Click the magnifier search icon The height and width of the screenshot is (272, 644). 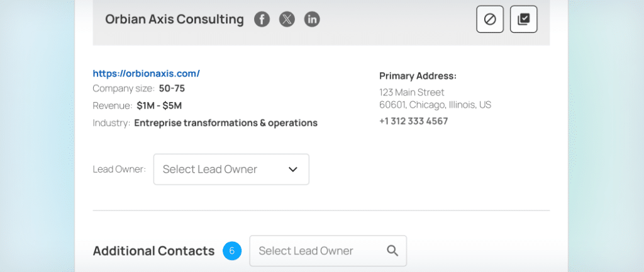(392, 251)
